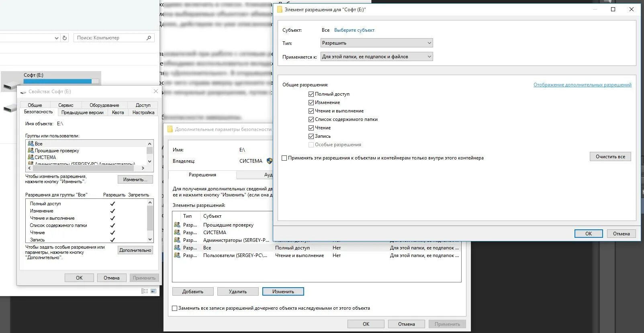Check Заменить все записи разрешений дочернего объекта
644x333 pixels.
[x=174, y=308]
